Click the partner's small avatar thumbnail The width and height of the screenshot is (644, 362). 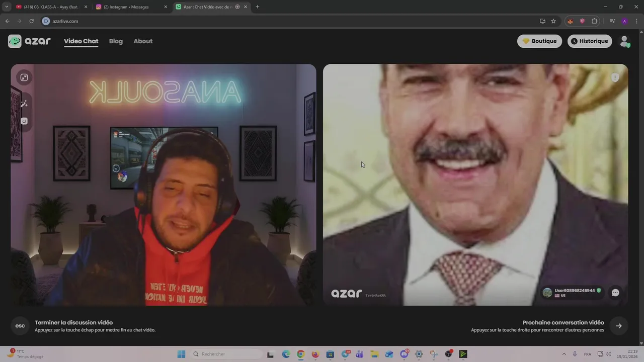547,293
